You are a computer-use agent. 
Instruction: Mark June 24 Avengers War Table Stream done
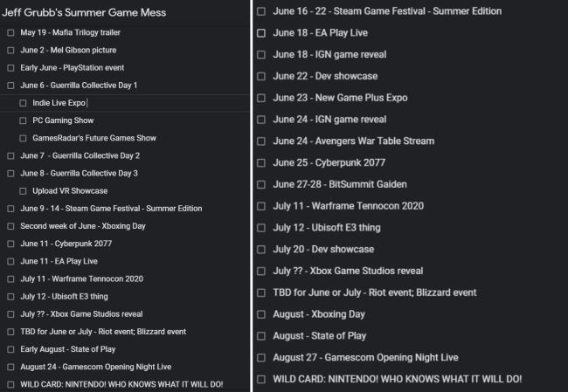260,141
